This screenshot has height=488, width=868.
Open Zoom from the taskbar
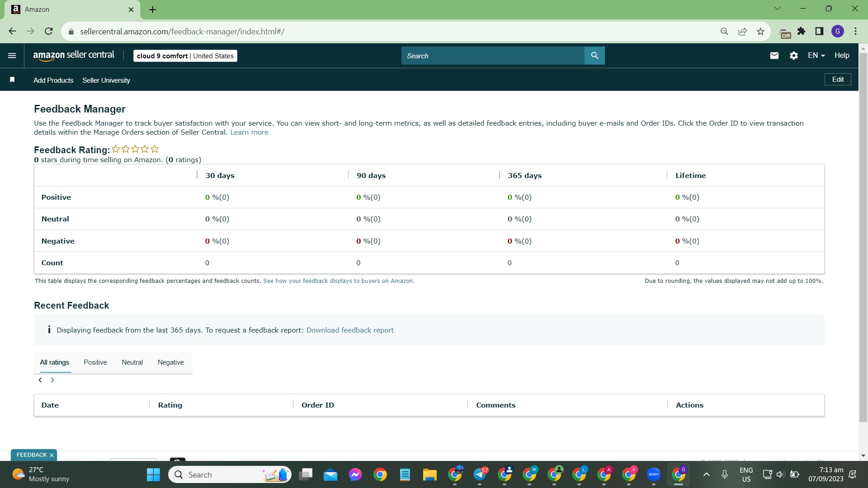(654, 474)
